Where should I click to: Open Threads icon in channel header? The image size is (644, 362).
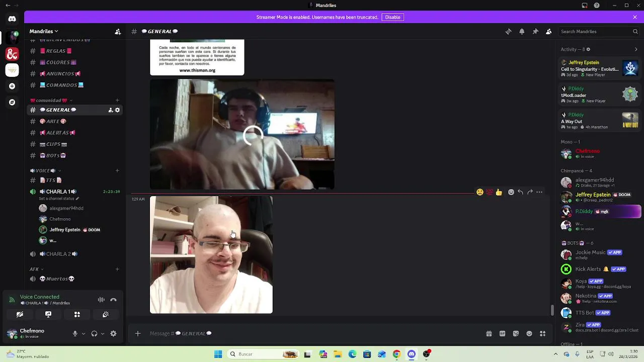[x=508, y=31]
